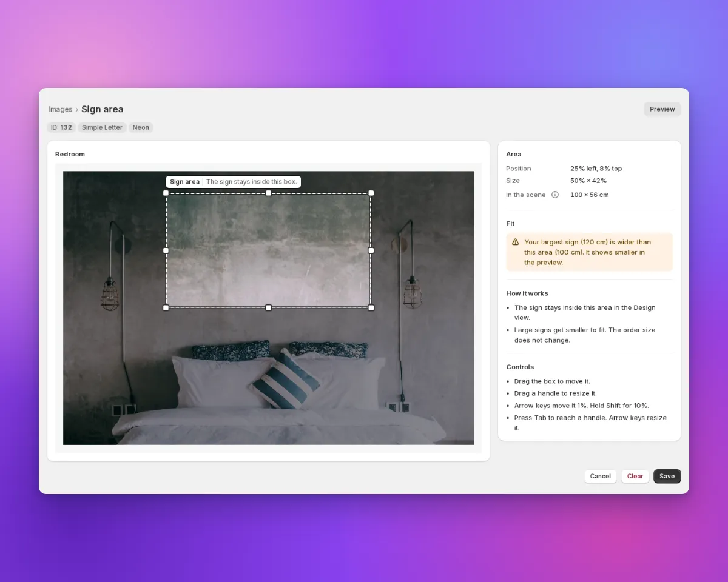Click the bottom-center resize handle

coord(269,308)
